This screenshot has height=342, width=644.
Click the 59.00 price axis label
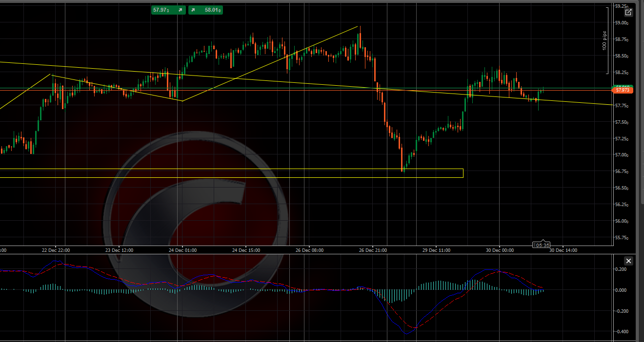point(622,23)
